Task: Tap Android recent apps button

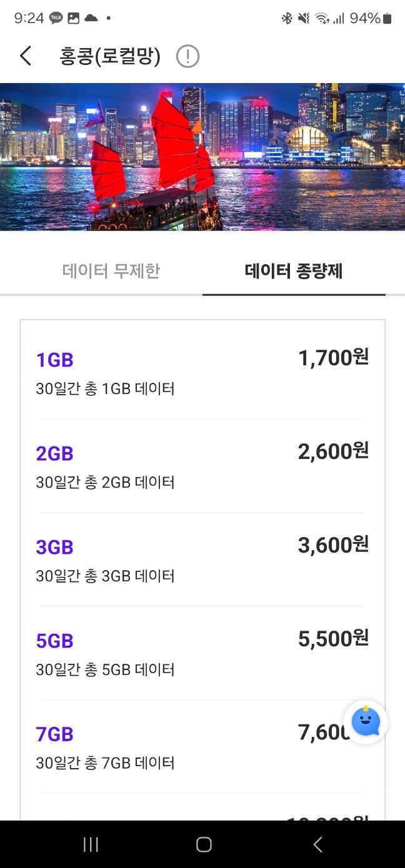Action: pos(91,844)
